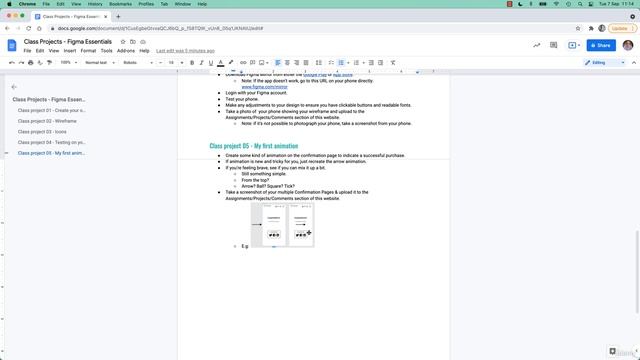Select Left align
The height and width of the screenshot is (360, 640).
click(278, 62)
